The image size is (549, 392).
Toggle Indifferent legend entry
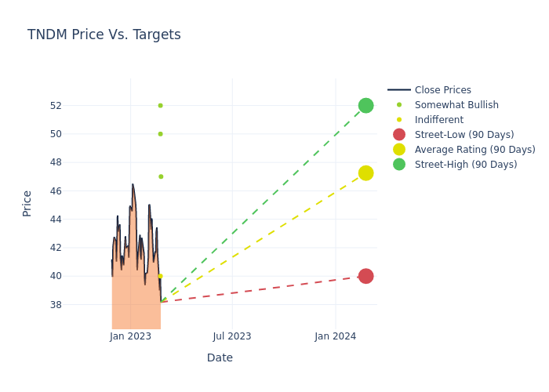[438, 120]
